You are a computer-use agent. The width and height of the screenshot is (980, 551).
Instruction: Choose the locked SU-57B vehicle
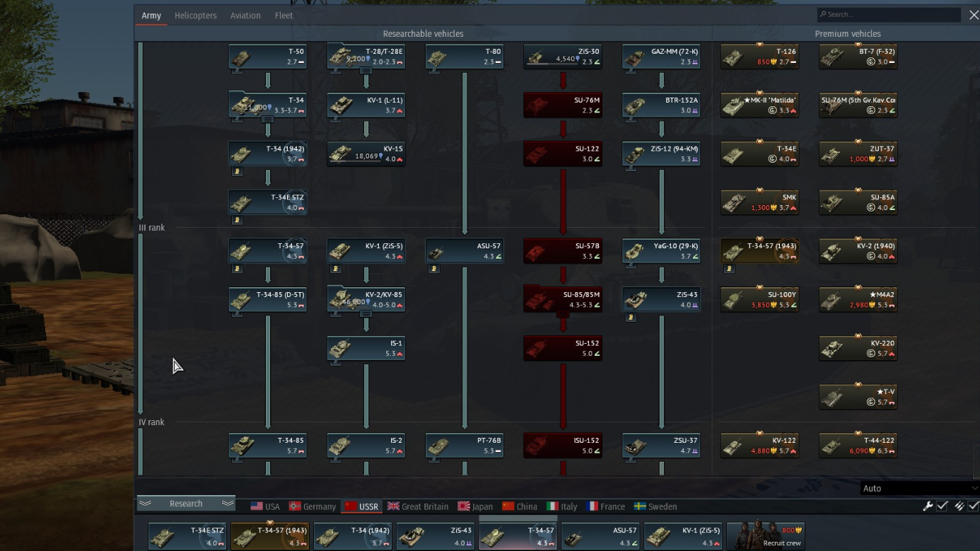(x=563, y=251)
